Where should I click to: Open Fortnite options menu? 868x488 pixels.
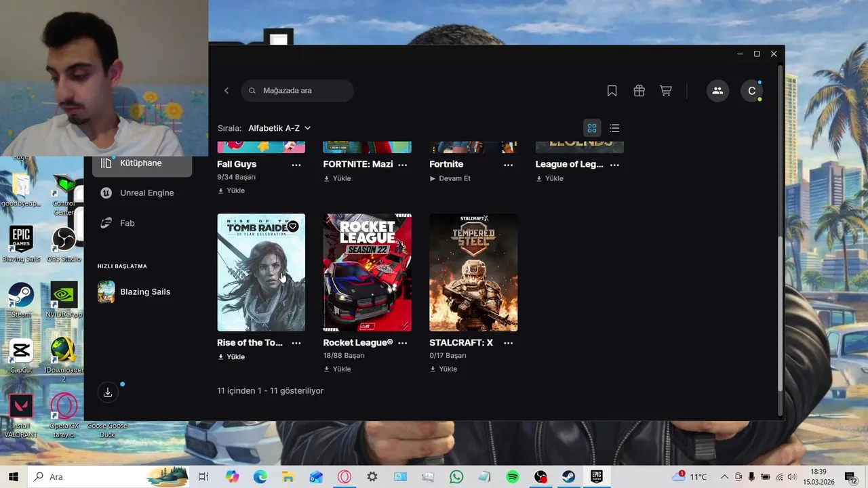(x=509, y=165)
